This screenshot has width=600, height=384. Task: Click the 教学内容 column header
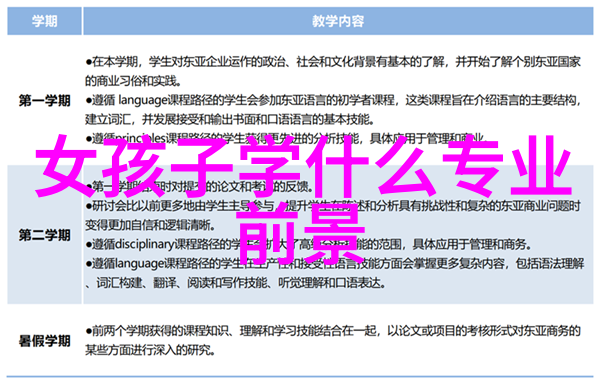click(x=338, y=21)
